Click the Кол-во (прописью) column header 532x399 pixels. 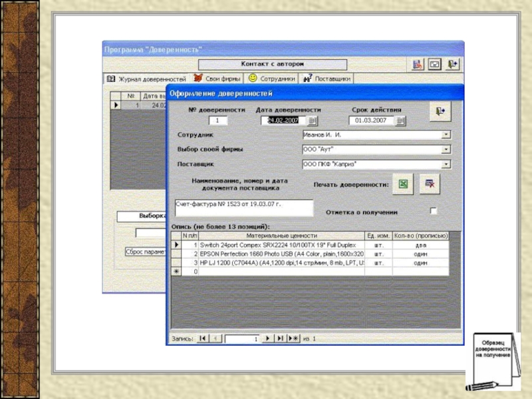tap(421, 236)
